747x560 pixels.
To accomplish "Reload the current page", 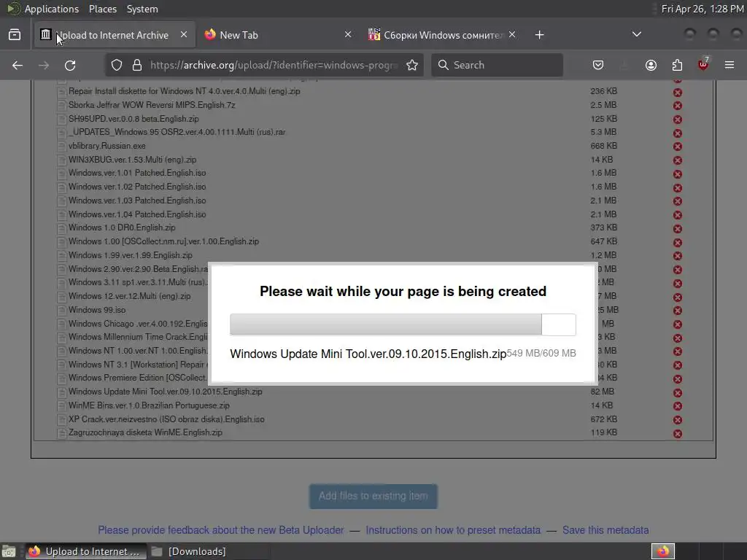I will (70, 65).
